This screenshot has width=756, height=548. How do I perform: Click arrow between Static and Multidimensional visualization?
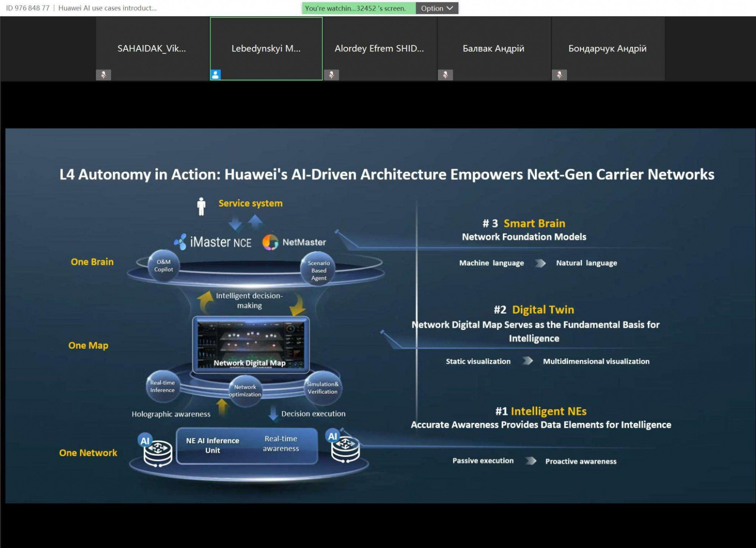528,361
